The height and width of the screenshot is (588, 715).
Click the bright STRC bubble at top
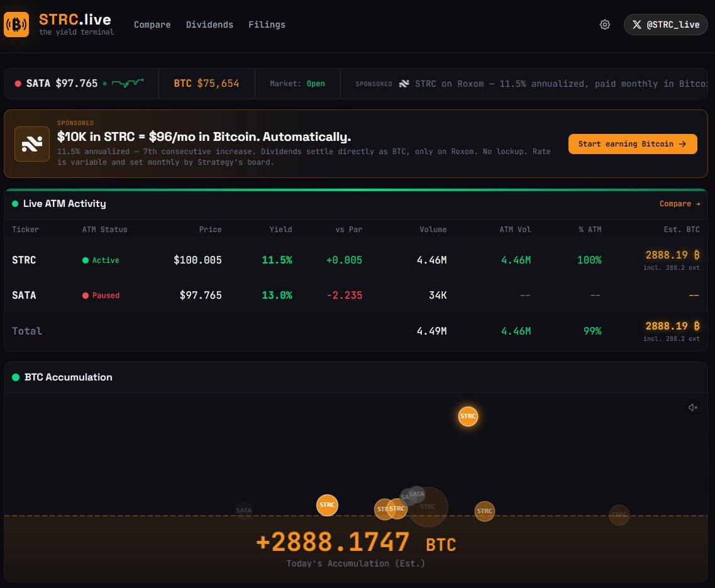tap(468, 416)
